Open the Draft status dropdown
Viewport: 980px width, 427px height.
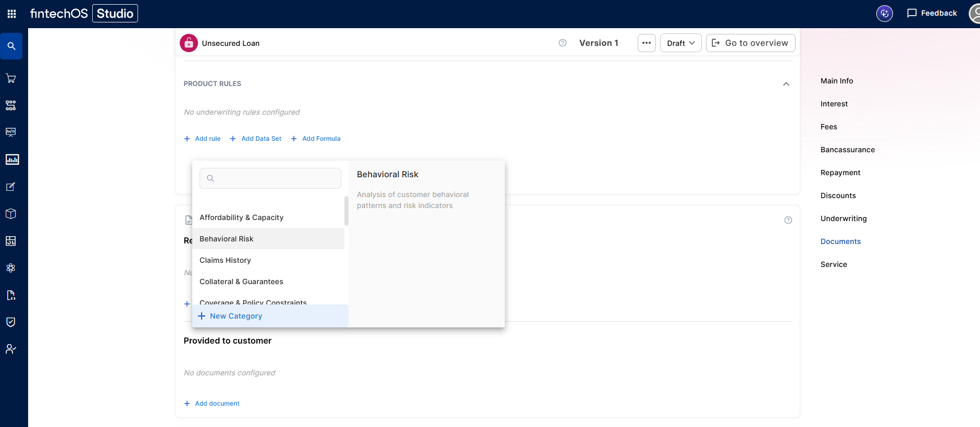coord(681,43)
